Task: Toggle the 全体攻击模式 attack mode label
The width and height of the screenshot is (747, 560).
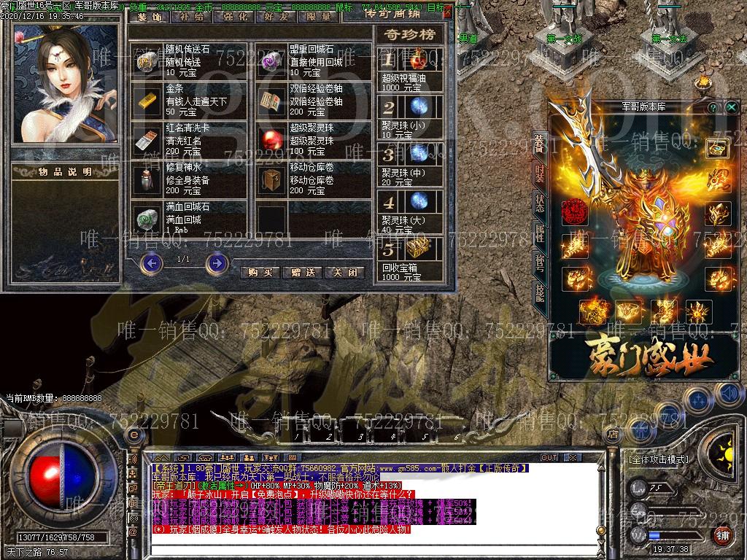Action: (658, 459)
